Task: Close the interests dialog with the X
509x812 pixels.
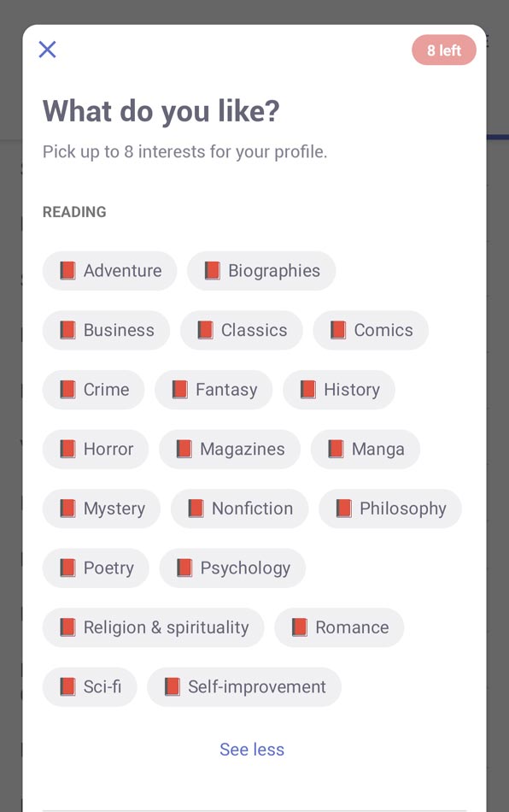Action: pos(47,50)
